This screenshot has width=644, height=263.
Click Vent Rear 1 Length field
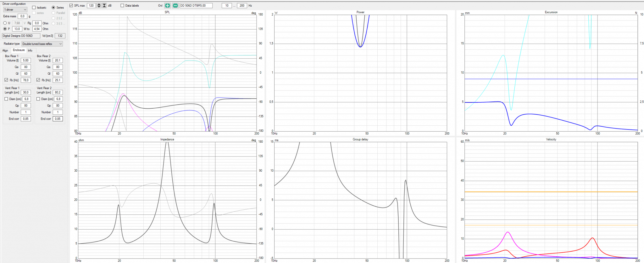pos(26,93)
